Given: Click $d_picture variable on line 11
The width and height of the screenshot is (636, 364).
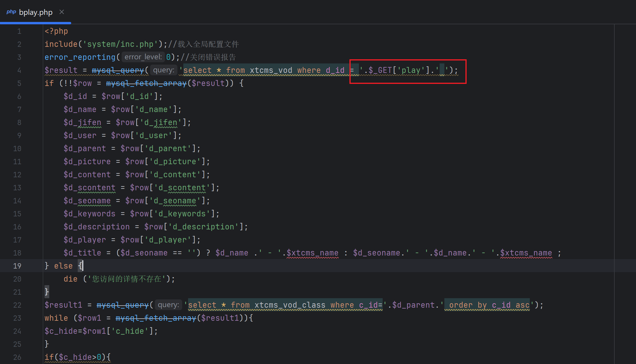Looking at the screenshot, I should pos(87,162).
